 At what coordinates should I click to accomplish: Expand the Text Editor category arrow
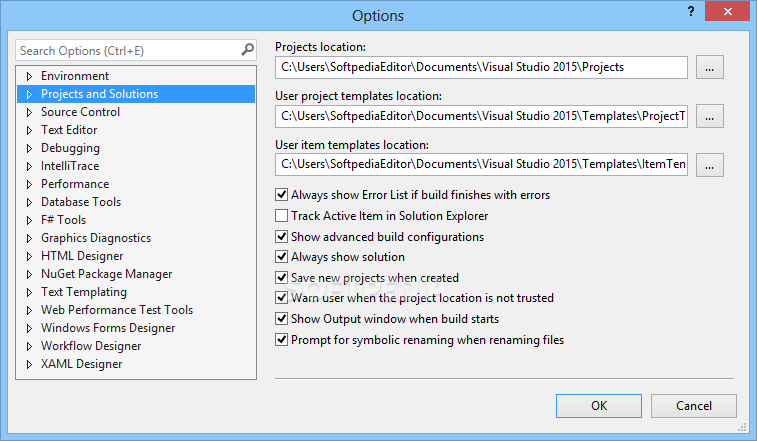click(x=29, y=130)
